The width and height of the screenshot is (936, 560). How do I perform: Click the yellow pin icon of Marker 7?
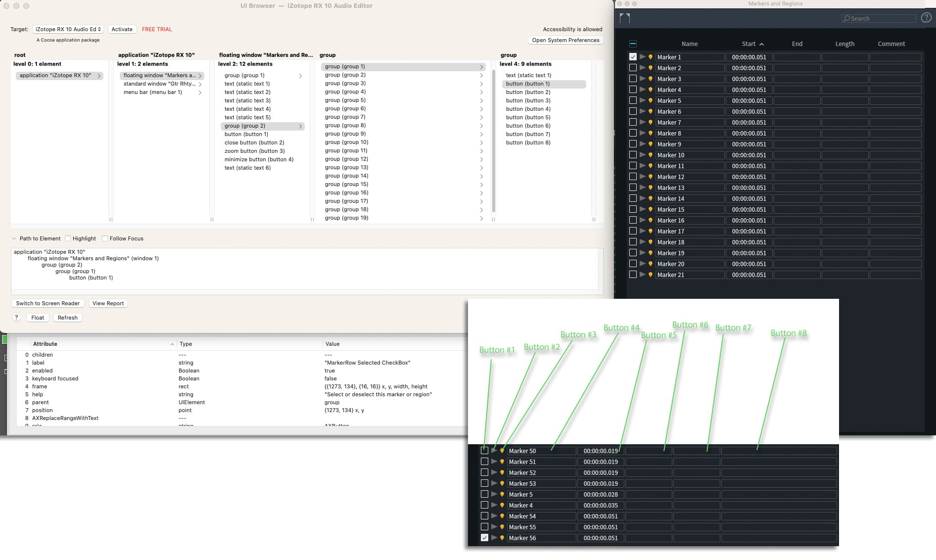click(x=651, y=122)
